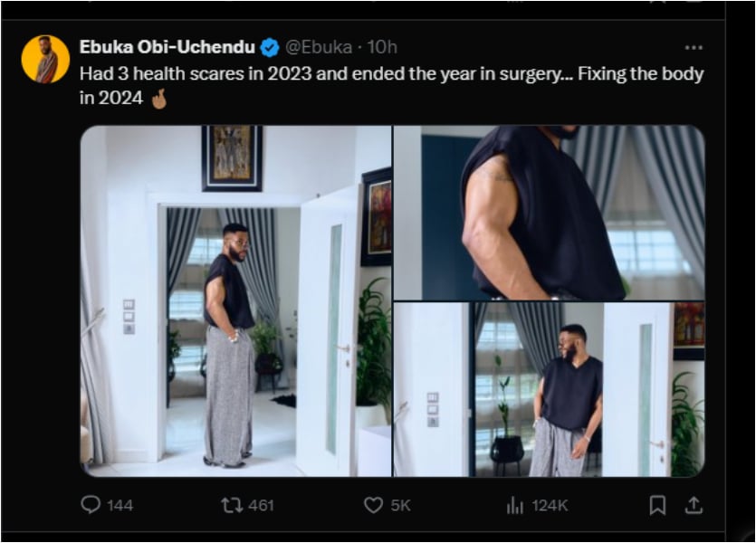The image size is (756, 543).
Task: Click the repost arrows icon
Action: (x=232, y=505)
